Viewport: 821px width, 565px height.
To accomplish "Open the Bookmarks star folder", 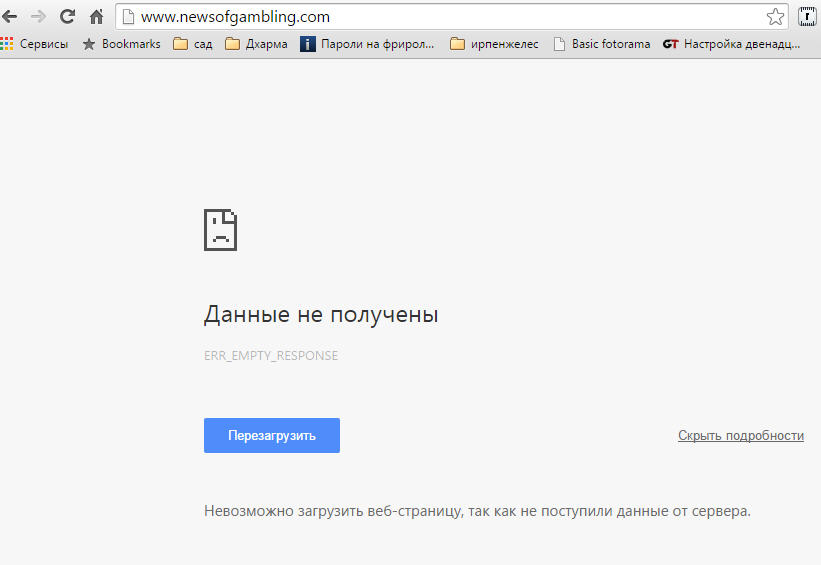I will [x=121, y=44].
